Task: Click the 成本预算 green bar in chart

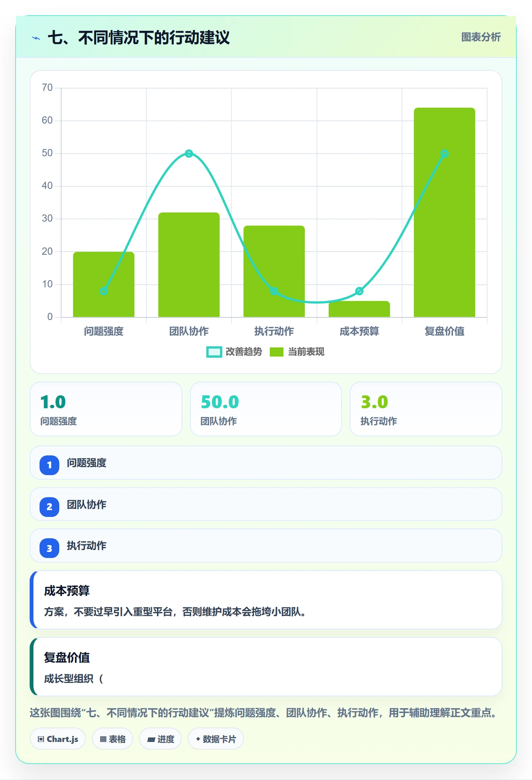Action: pos(359,309)
